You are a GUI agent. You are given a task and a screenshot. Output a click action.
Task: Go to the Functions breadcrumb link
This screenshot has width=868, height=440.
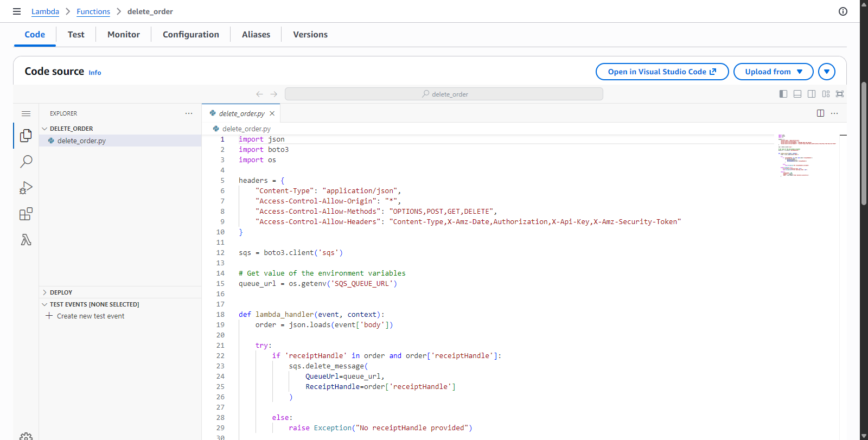pyautogui.click(x=93, y=11)
